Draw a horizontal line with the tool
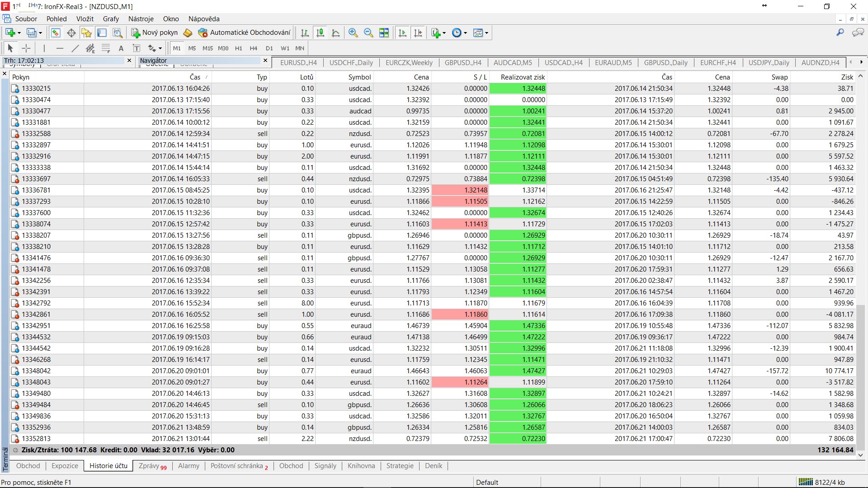This screenshot has width=868, height=488. coord(60,48)
